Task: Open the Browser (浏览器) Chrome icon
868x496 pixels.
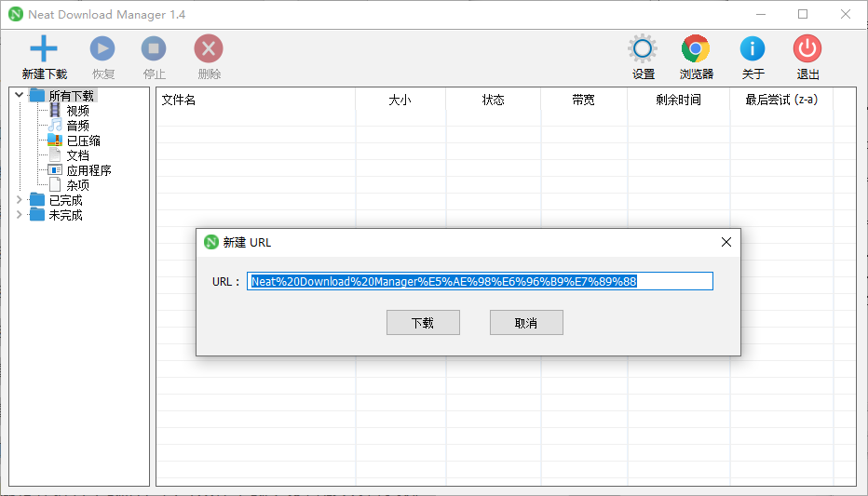Action: click(x=696, y=49)
